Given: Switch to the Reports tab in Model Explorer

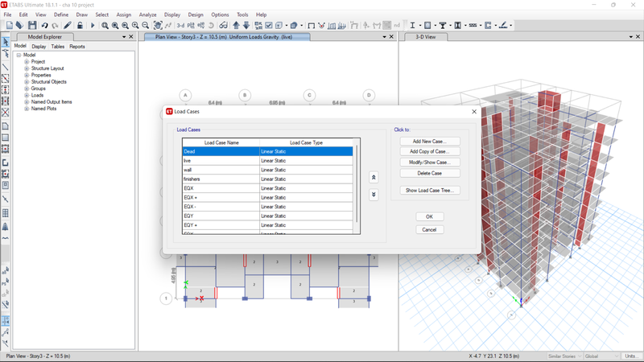Looking at the screenshot, I should click(77, 47).
